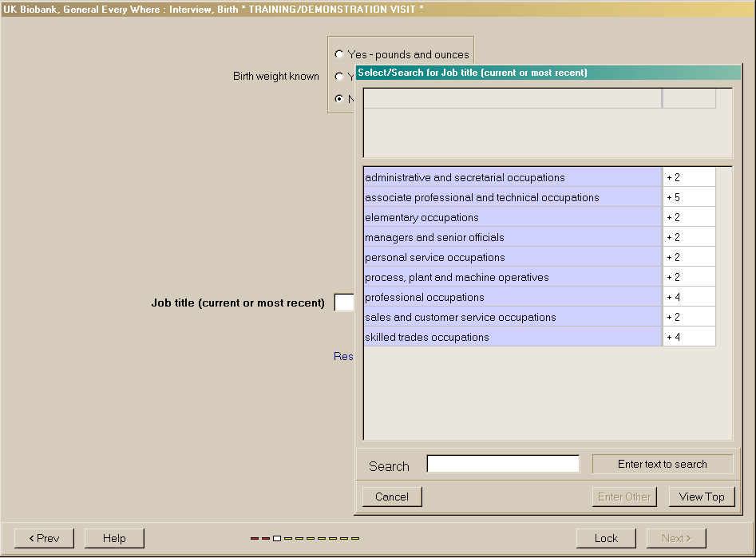Cancel the job title selection dialog

pos(392,497)
